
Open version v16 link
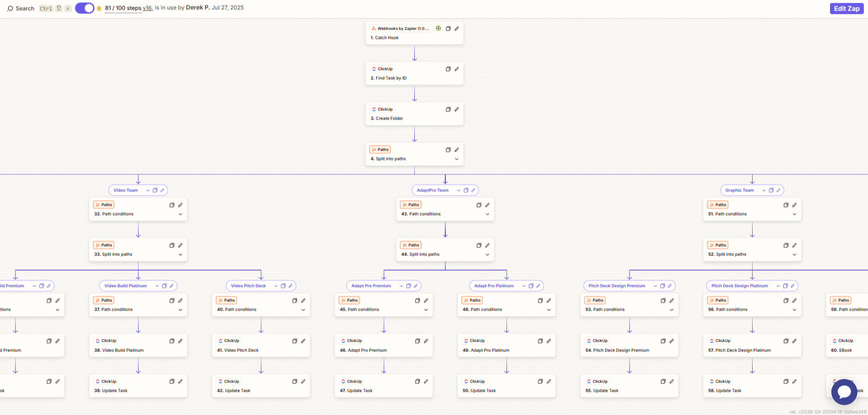click(148, 8)
